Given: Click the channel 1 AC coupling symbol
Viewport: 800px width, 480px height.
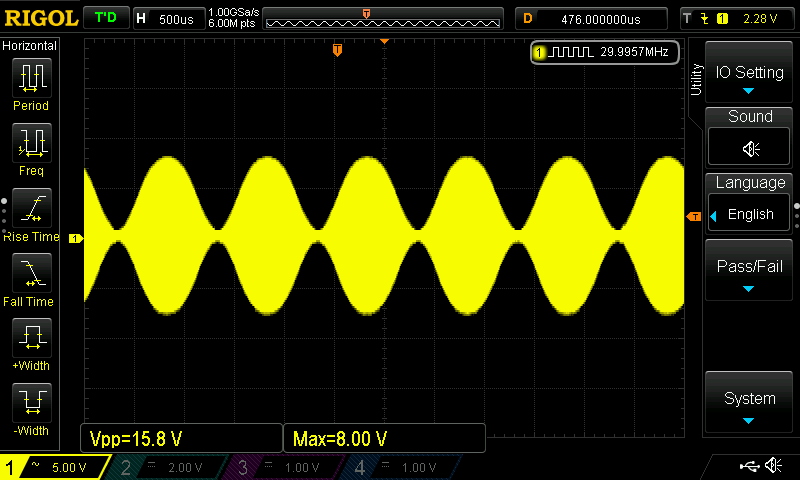Looking at the screenshot, I should pyautogui.click(x=35, y=464).
